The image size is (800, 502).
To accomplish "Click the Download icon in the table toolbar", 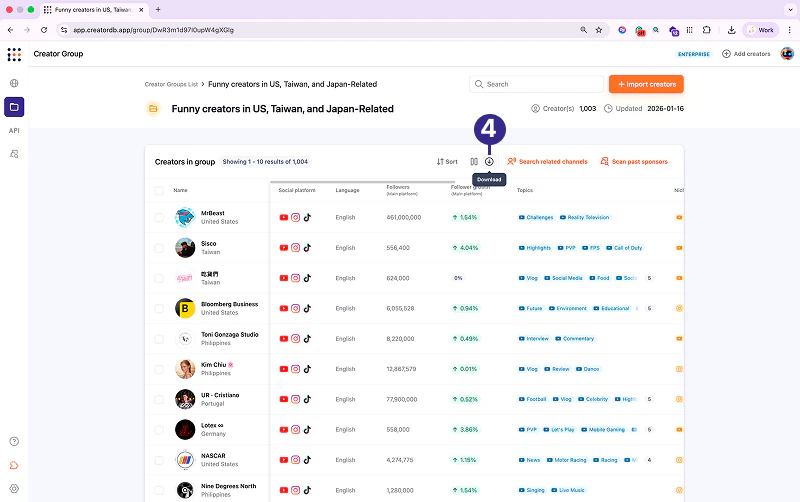I will [489, 162].
